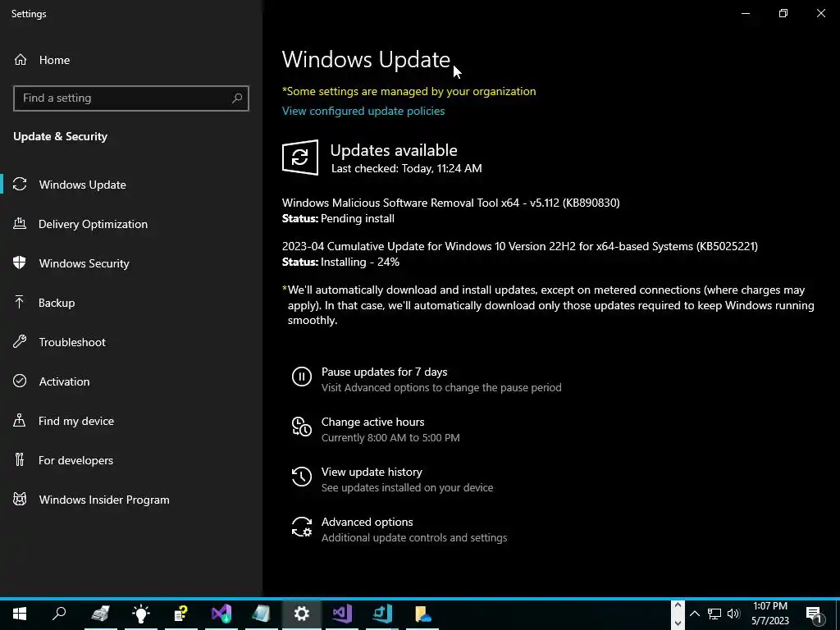
Task: Click taskbar scroll down arrow
Action: tap(678, 623)
